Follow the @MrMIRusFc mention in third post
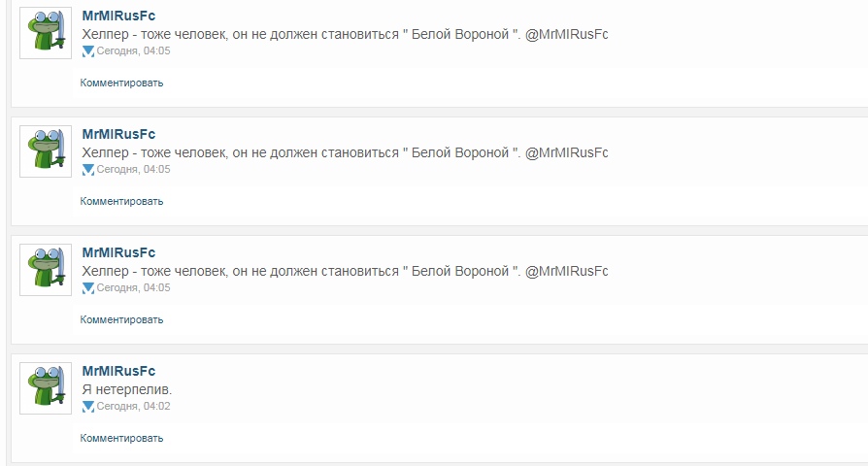868x466 pixels. (566, 271)
